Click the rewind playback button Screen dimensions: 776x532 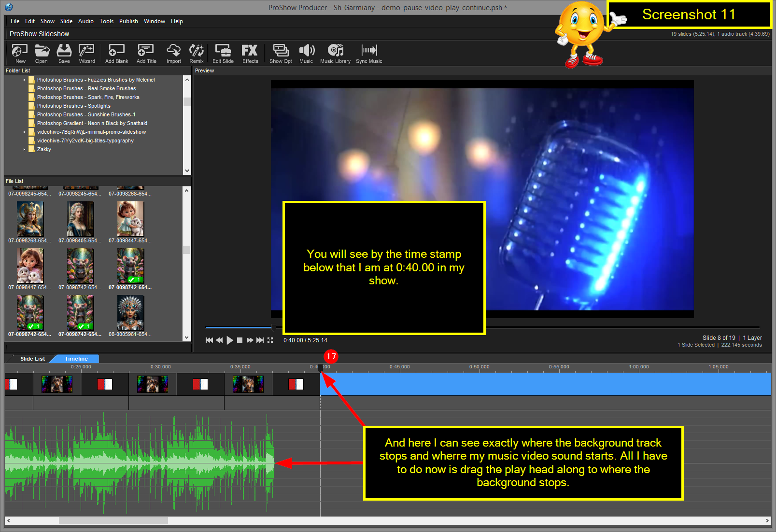[219, 340]
